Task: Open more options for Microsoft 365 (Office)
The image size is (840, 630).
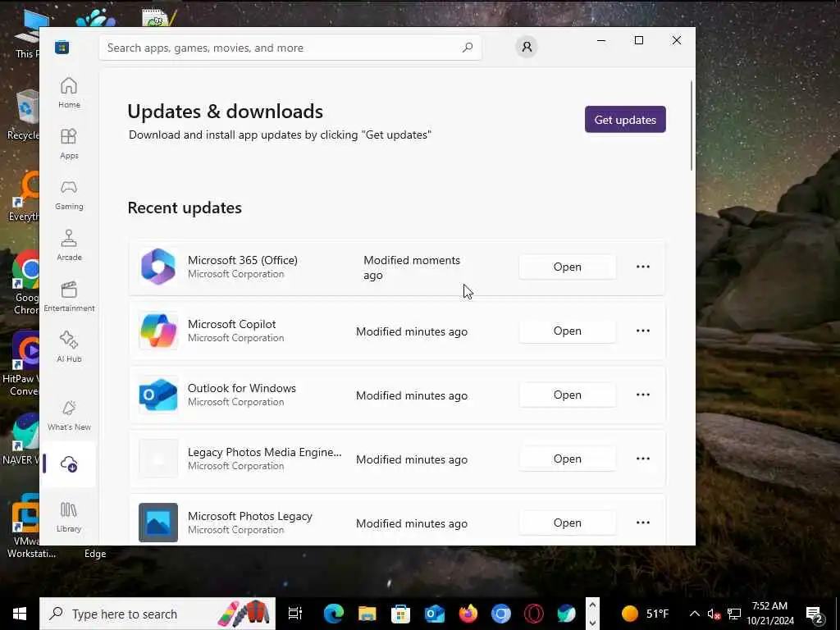Action: coord(643,267)
